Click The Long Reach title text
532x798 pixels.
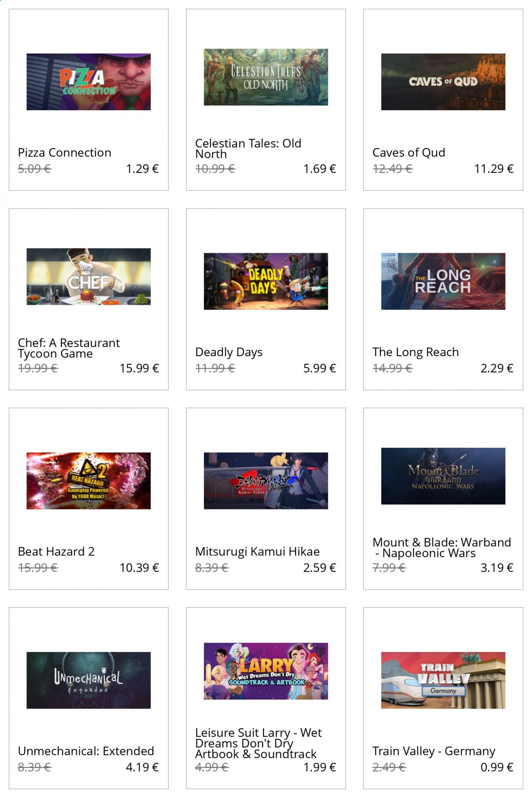coord(415,352)
